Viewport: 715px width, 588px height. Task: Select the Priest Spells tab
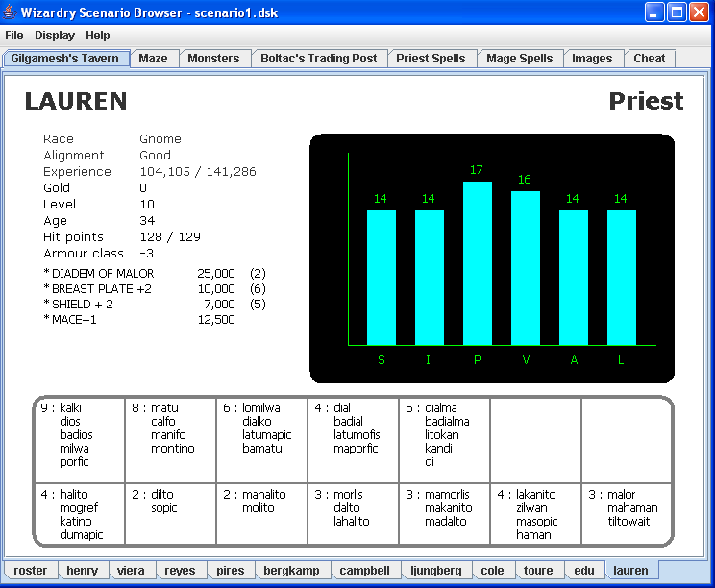coord(431,59)
